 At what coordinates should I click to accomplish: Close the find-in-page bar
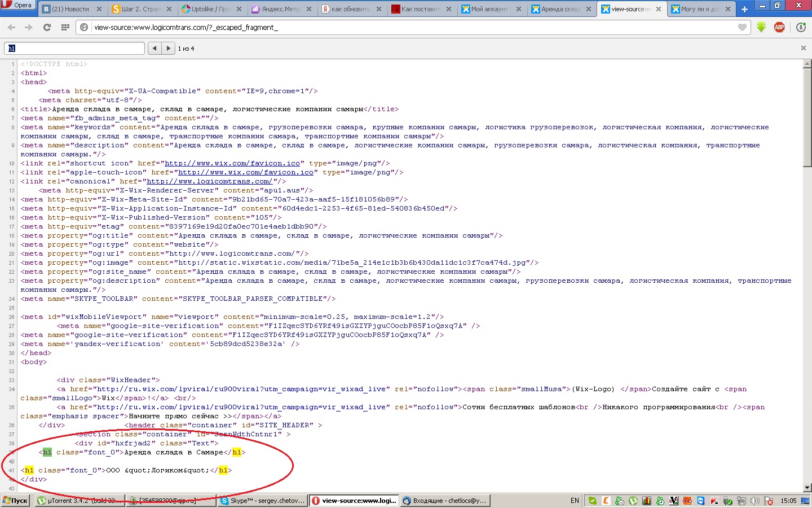click(x=803, y=48)
